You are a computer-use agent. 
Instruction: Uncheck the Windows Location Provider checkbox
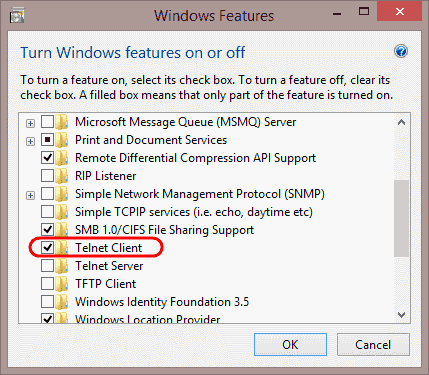47,318
